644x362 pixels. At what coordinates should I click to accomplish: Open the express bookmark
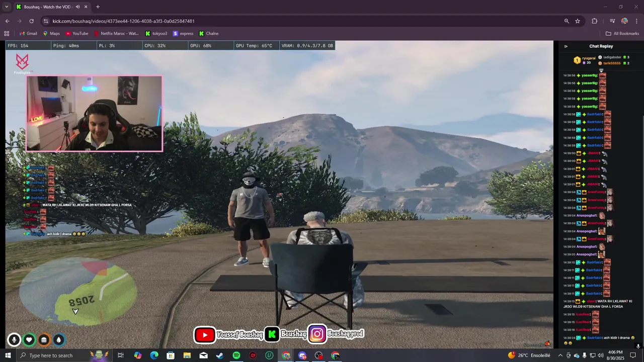pos(183,34)
